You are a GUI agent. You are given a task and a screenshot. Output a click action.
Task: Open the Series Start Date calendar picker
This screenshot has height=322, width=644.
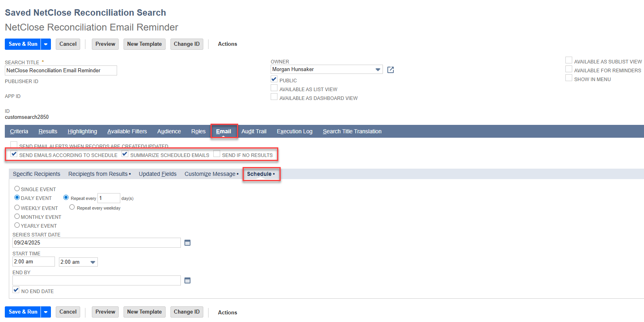[x=187, y=243]
